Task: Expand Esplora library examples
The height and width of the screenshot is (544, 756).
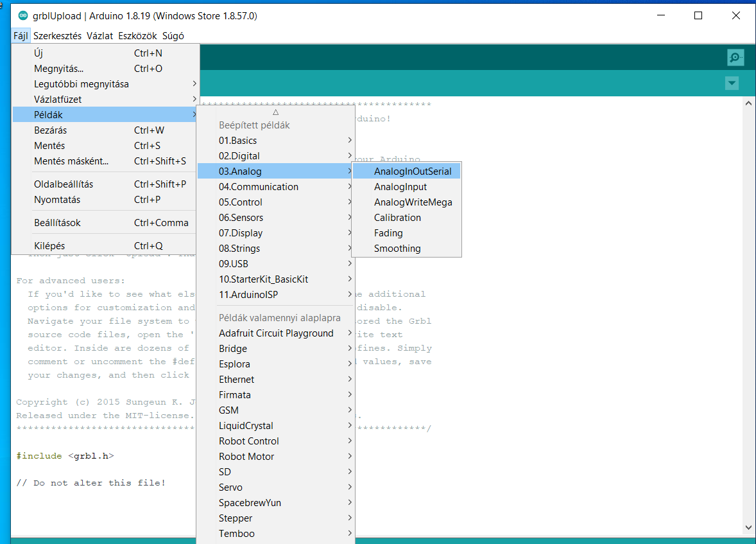Action: pyautogui.click(x=275, y=364)
